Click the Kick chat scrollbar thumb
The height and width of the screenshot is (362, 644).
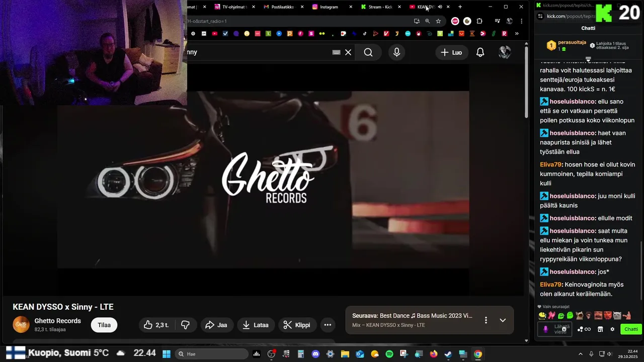tap(641, 270)
